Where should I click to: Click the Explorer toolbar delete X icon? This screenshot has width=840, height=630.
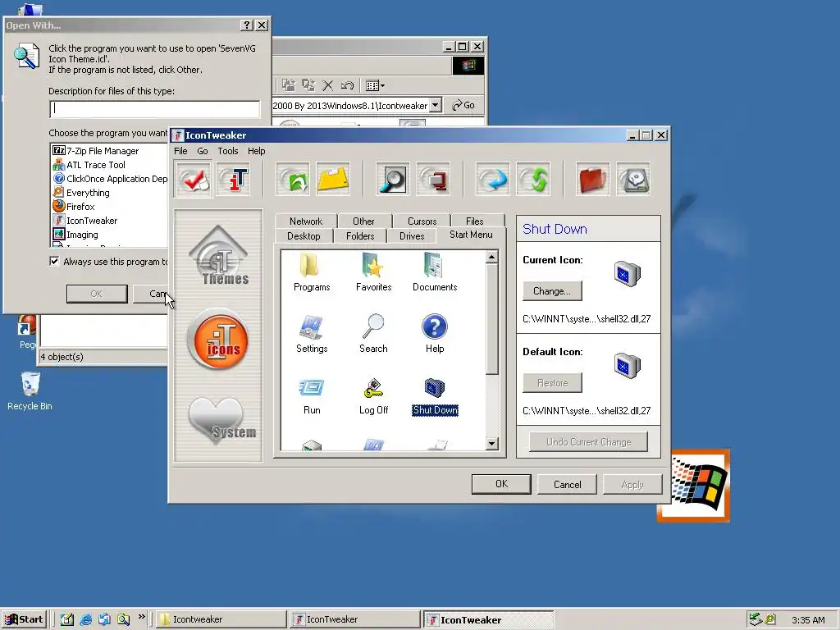point(328,85)
